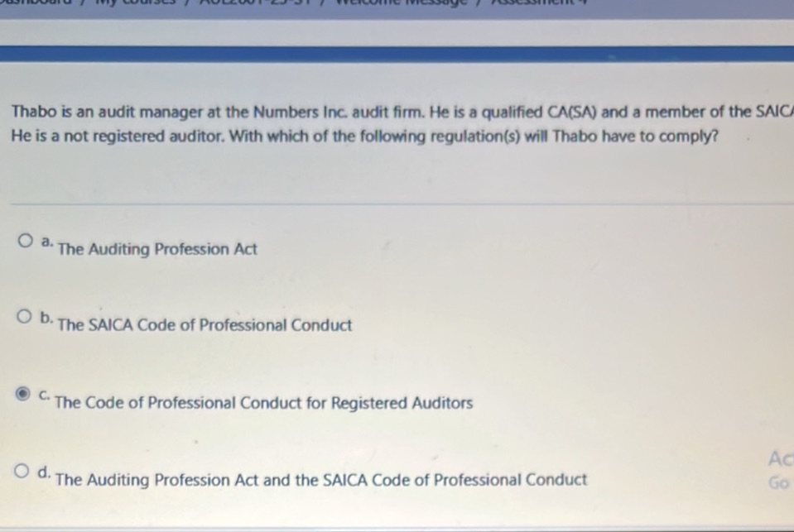The width and height of the screenshot is (794, 532).
Task: Go to 'Welcome Message' breadcrumb
Action: click(414, 4)
